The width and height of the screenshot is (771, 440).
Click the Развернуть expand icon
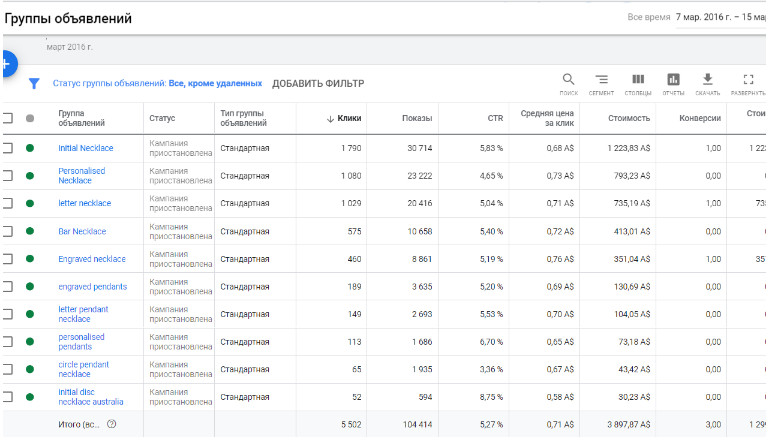point(748,83)
